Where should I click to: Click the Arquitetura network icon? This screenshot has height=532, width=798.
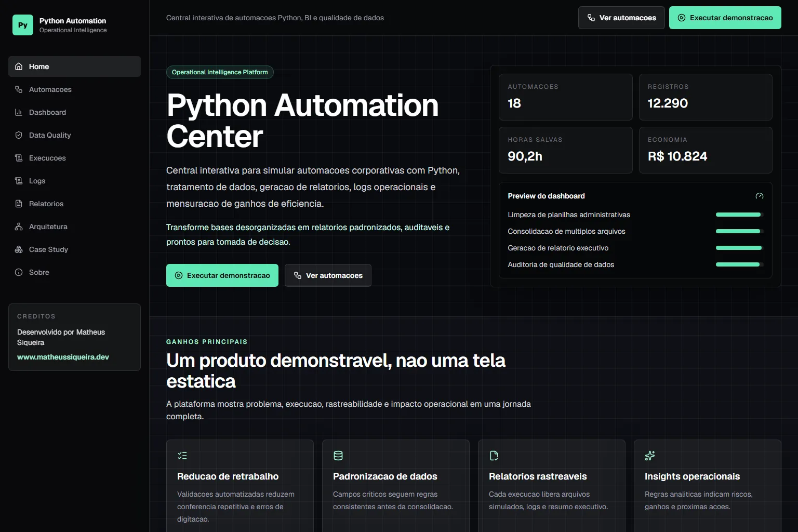point(19,227)
